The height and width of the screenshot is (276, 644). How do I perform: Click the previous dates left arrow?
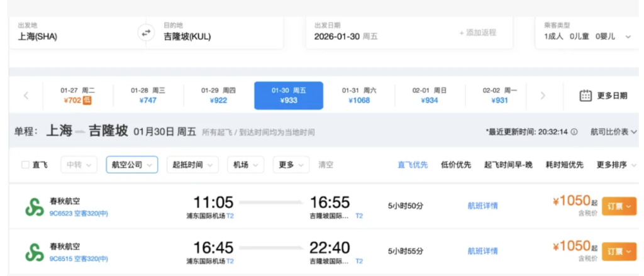[26, 96]
